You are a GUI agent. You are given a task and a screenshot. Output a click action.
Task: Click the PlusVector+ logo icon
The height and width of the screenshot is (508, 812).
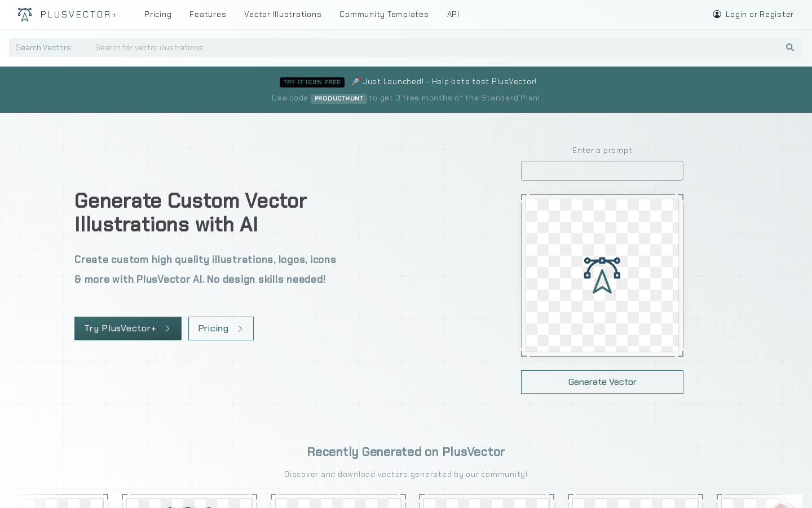25,14
